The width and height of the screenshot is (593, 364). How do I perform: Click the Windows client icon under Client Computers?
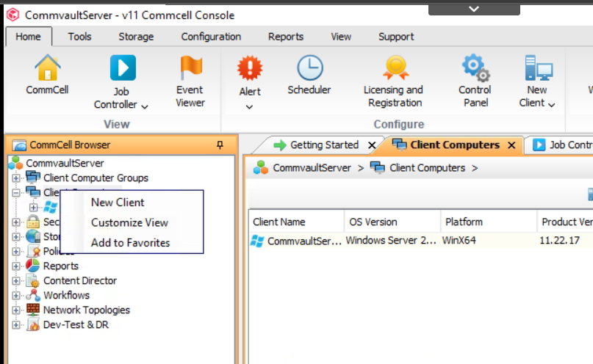click(x=50, y=207)
